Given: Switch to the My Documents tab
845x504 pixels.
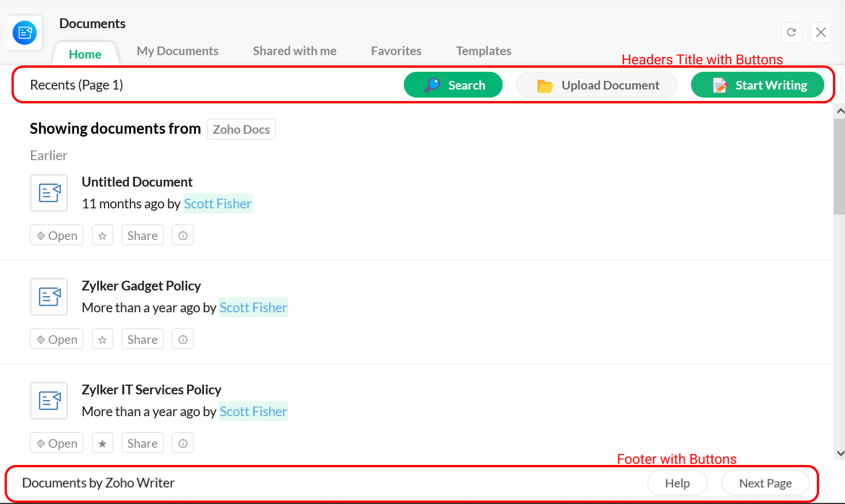Looking at the screenshot, I should (178, 51).
